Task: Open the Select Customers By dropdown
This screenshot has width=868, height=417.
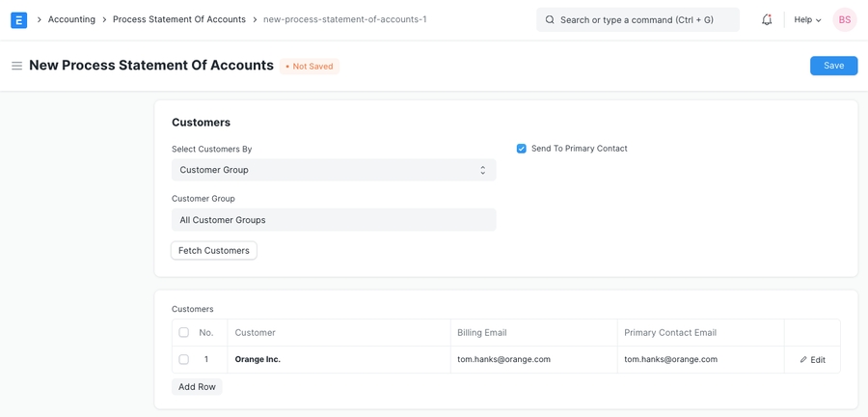Action: click(x=334, y=170)
